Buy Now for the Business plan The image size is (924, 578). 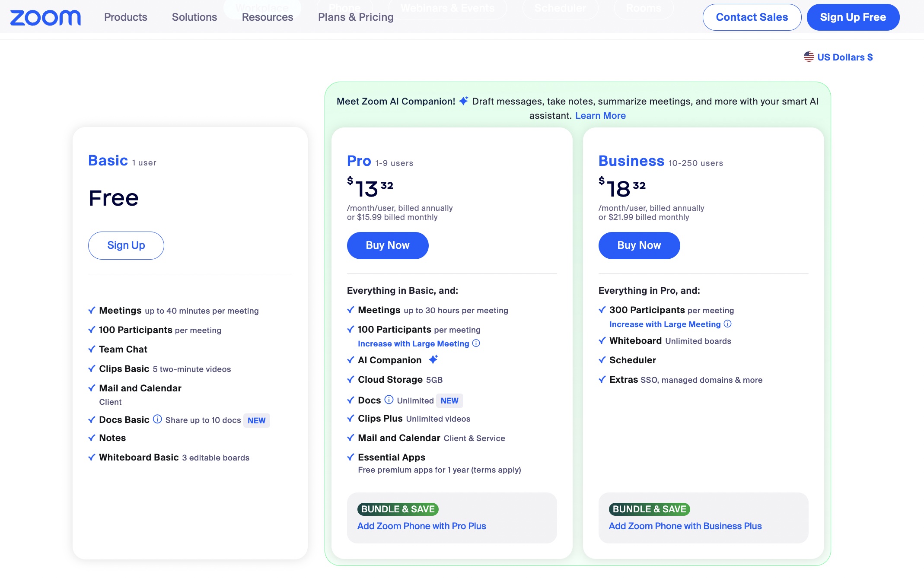(639, 245)
